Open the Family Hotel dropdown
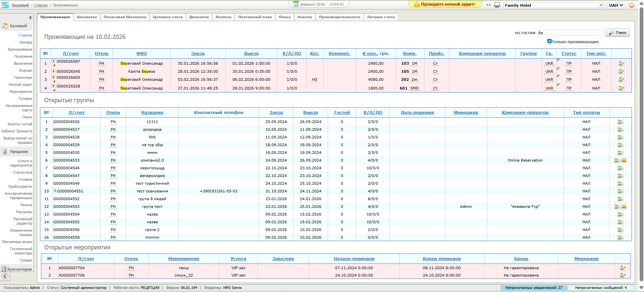Image resolution: width=644 pixels, height=292 pixels. 553,5
